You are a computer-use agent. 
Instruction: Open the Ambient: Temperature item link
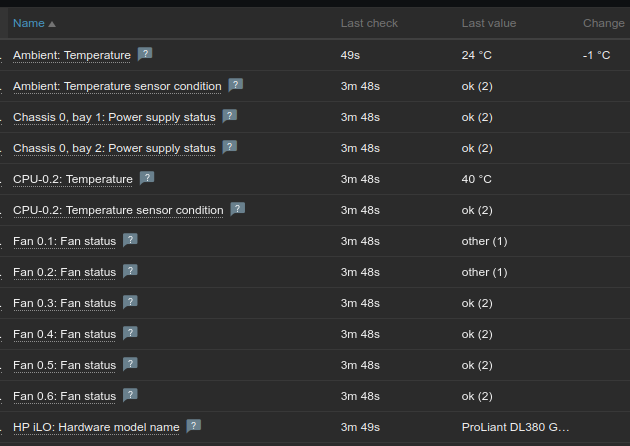coord(72,55)
